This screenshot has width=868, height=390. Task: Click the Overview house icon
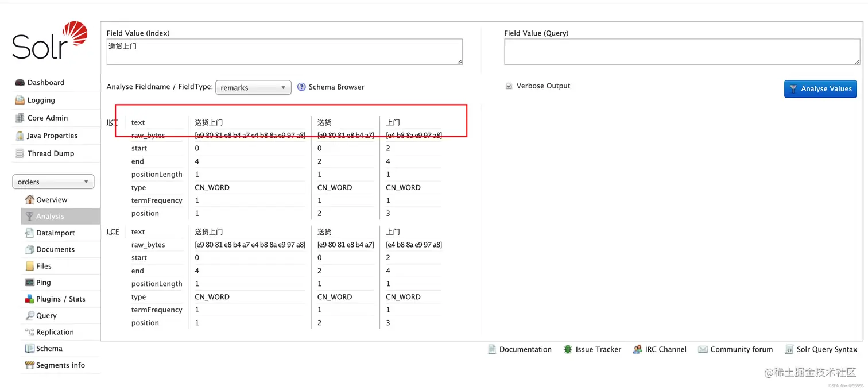(30, 200)
